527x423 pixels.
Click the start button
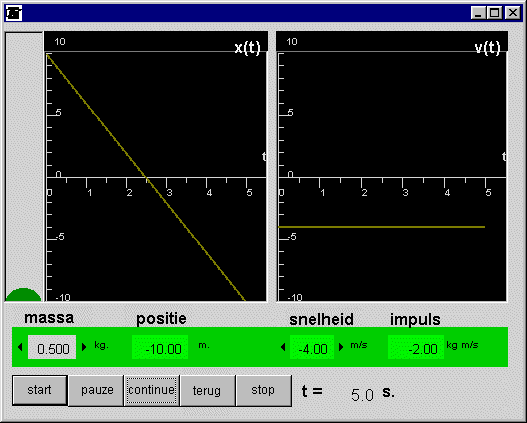pyautogui.click(x=40, y=390)
